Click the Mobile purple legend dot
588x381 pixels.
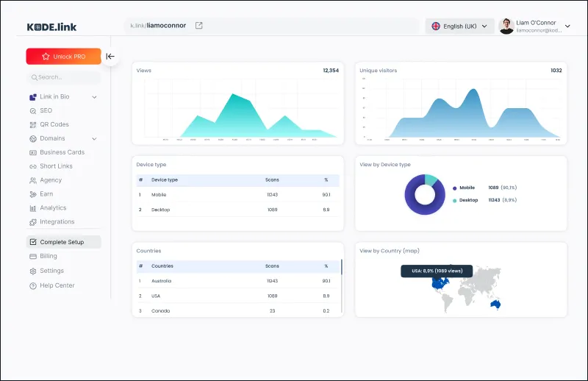[x=454, y=188]
